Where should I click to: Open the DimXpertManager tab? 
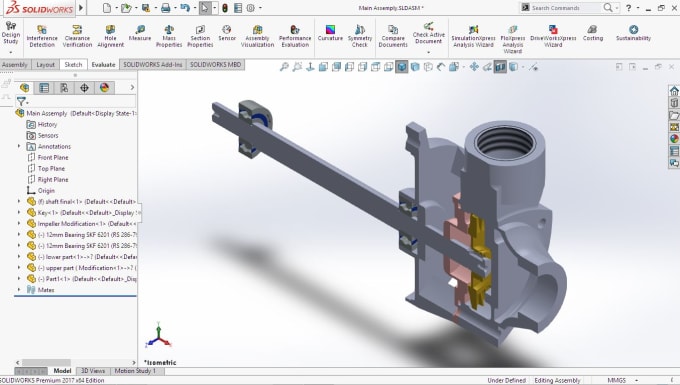(x=84, y=88)
